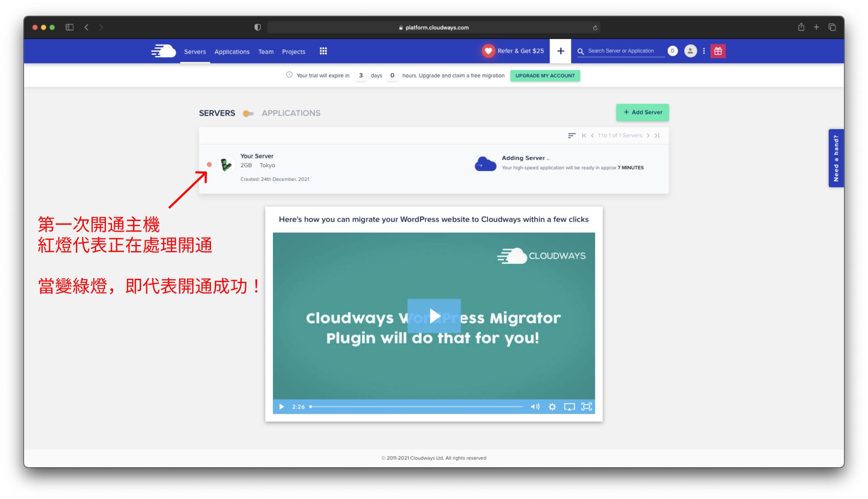Image resolution: width=868 pixels, height=499 pixels.
Task: Click the '2GB' server size text
Action: click(246, 165)
